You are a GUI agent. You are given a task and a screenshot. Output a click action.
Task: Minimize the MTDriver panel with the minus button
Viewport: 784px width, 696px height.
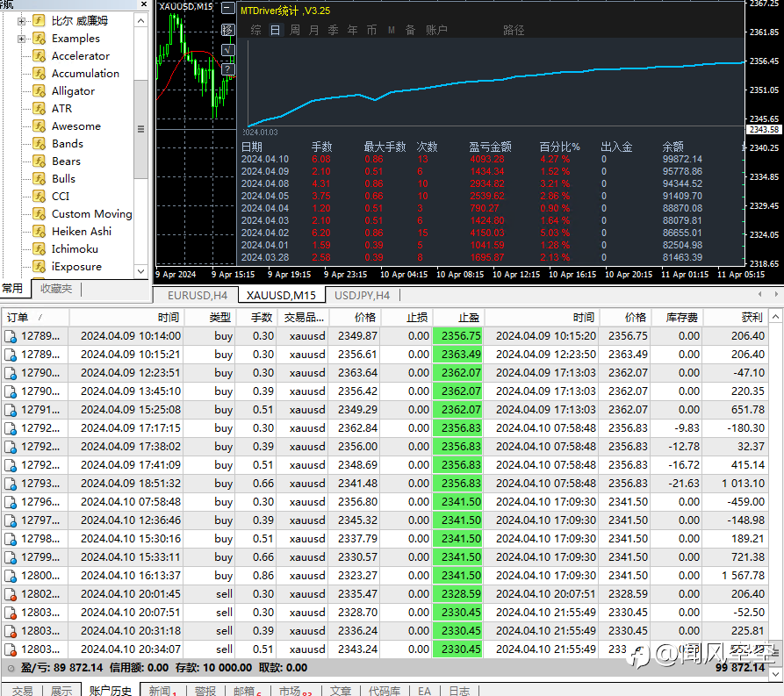(228, 9)
